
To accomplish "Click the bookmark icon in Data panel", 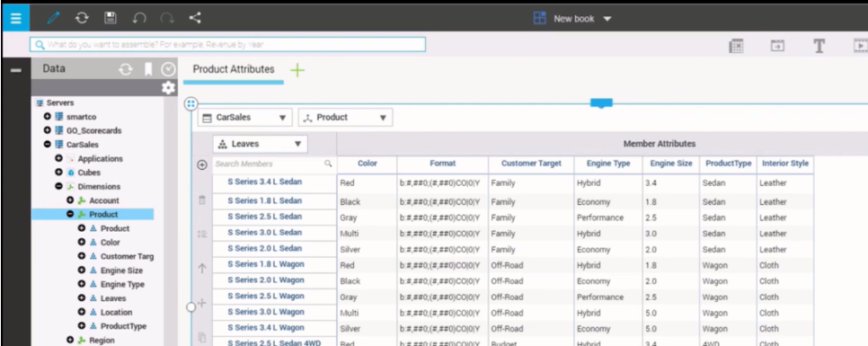I will point(148,69).
